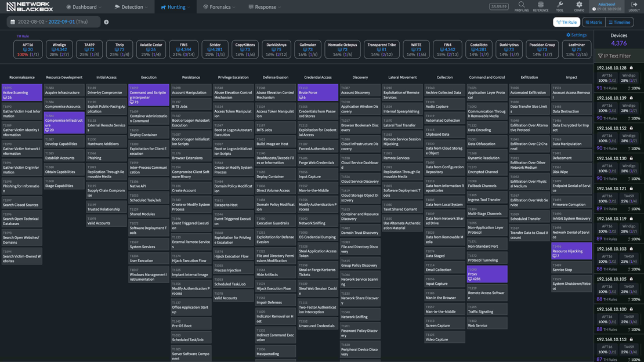Click the Drive-by Compromise technique

[106, 91]
